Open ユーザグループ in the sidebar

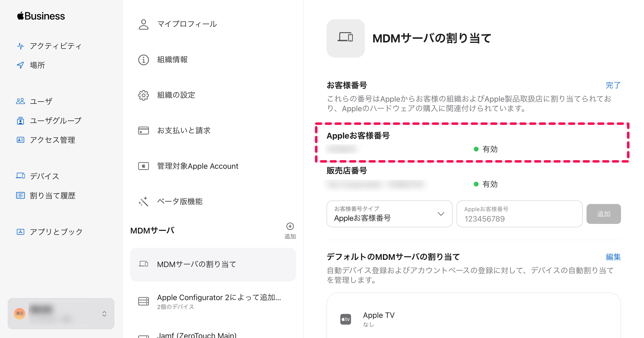(49, 121)
